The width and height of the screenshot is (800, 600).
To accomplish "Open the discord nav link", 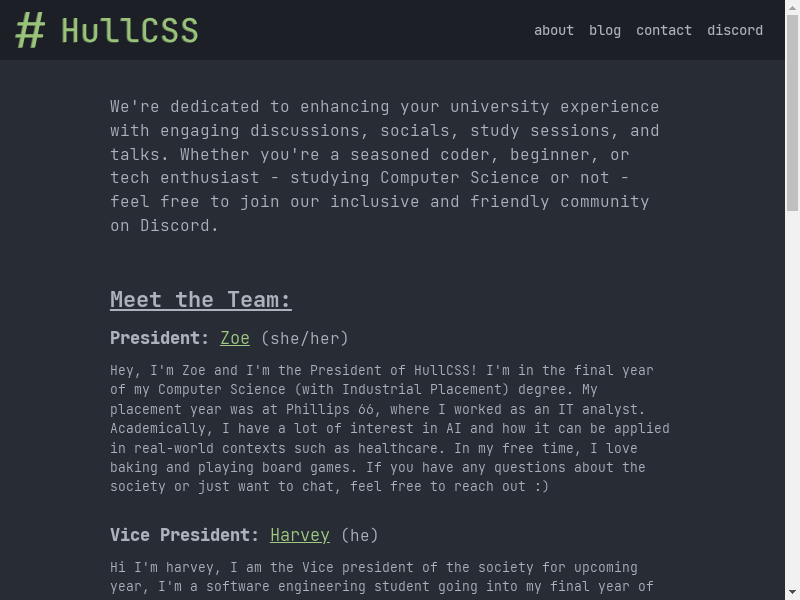I will 735,30.
